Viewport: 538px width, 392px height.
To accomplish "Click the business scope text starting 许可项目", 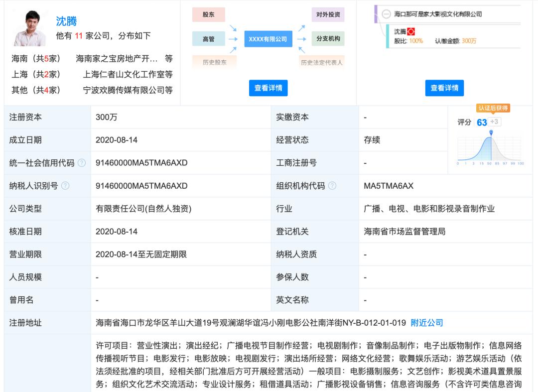I will coord(309,365).
